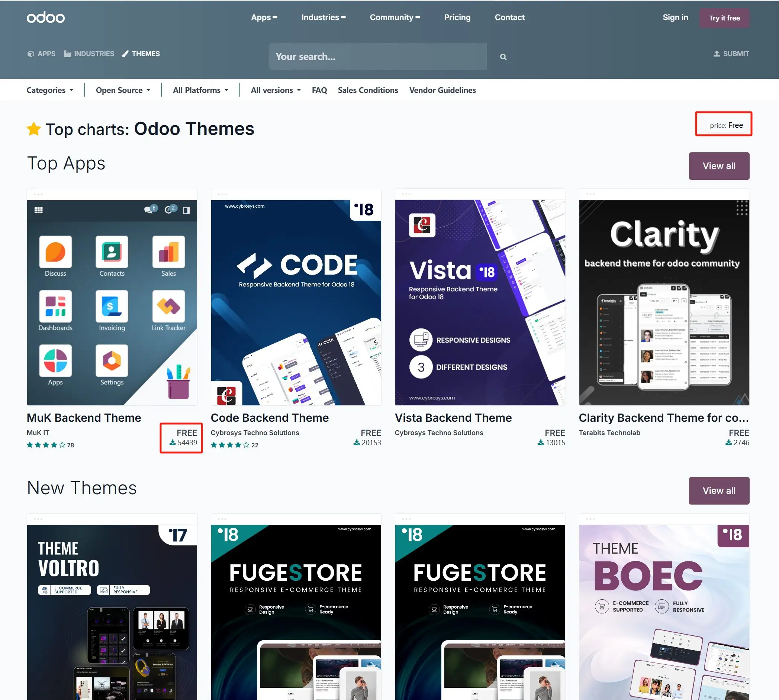Open the Open Source license dropdown
Image resolution: width=779 pixels, height=700 pixels.
(x=123, y=90)
